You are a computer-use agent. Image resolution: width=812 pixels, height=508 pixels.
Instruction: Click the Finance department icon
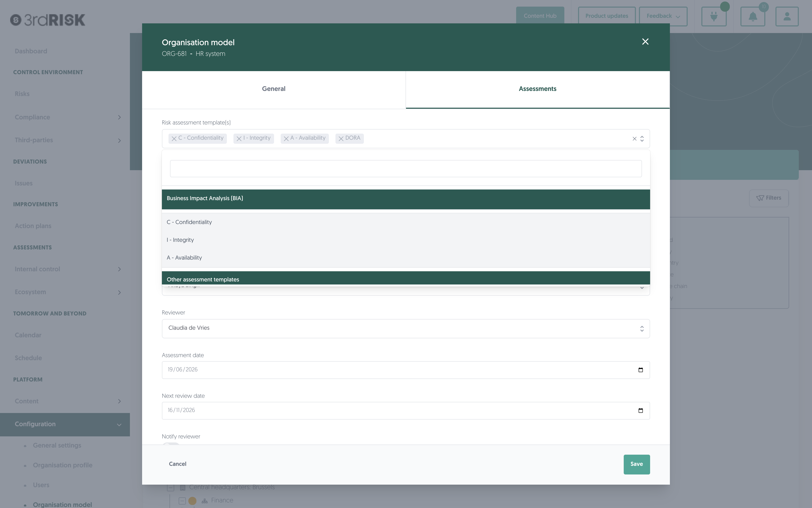204,501
